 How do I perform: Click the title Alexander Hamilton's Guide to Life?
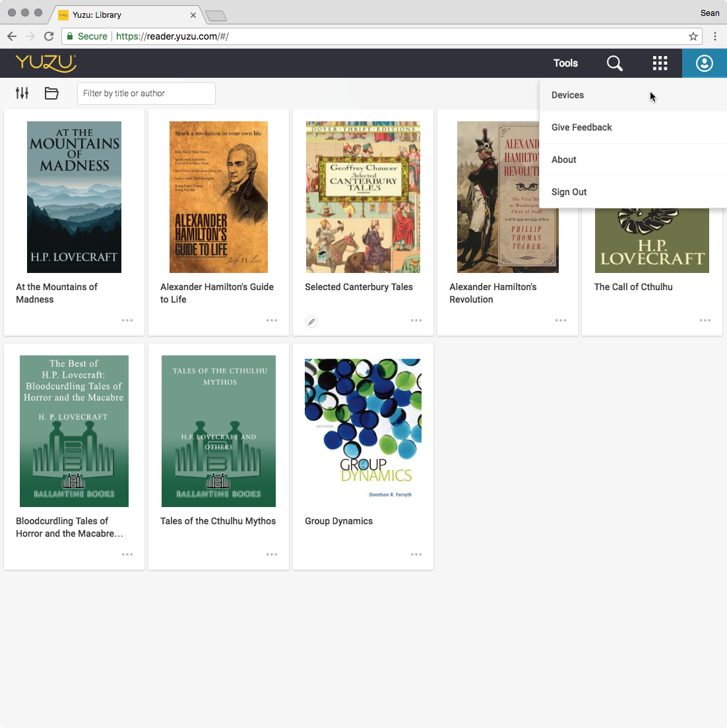tap(217, 293)
